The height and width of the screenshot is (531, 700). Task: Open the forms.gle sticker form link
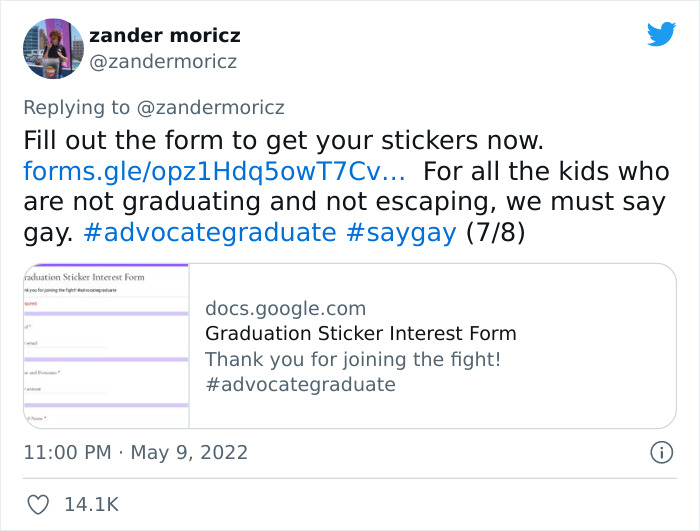click(214, 170)
